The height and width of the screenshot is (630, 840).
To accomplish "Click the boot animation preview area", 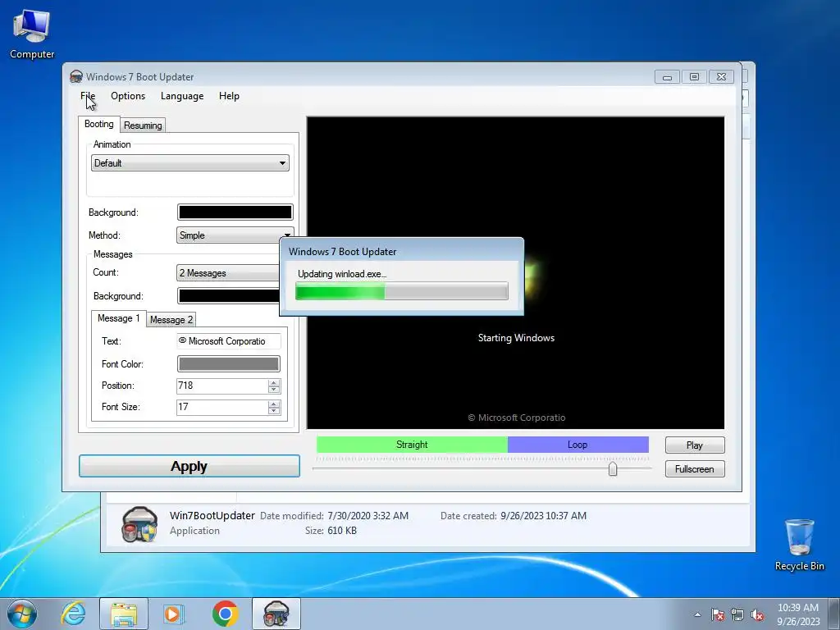I will 515,272.
